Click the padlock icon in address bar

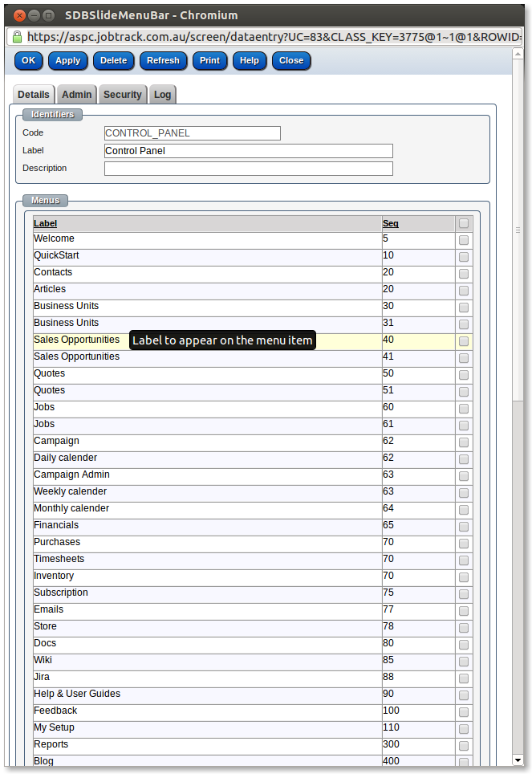16,37
